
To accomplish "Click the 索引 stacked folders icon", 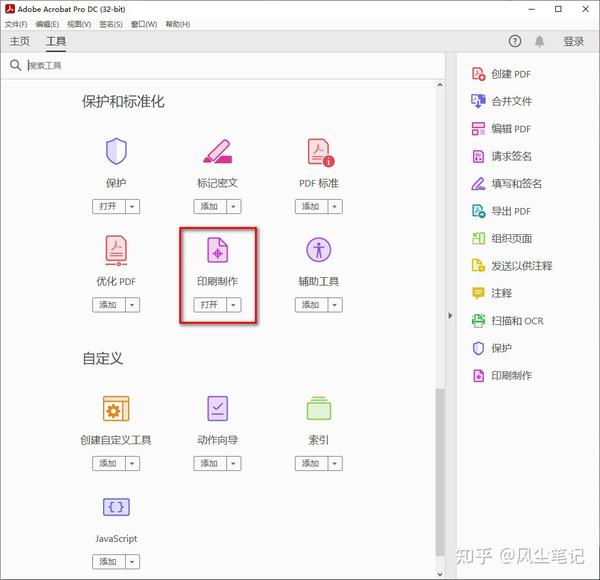I will point(318,408).
